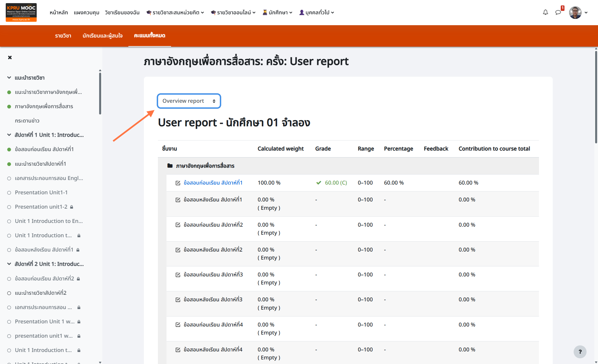This screenshot has height=364, width=598.
Task: Toggle completion circle for แนะนำรายวิชาสัปดาห์ที่2
Action: (9, 293)
